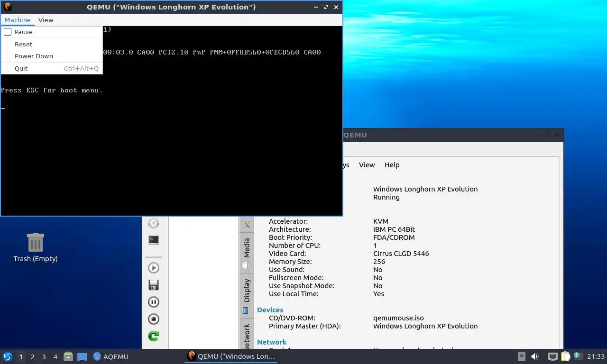The height and width of the screenshot is (364, 607).
Task: Maximize the QEMU Windows Longhorn window
Action: point(326,7)
